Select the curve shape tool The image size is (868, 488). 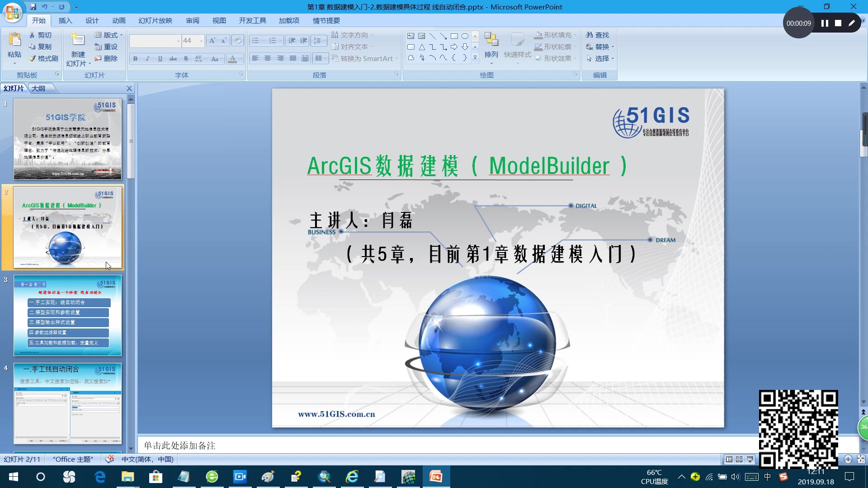click(443, 58)
